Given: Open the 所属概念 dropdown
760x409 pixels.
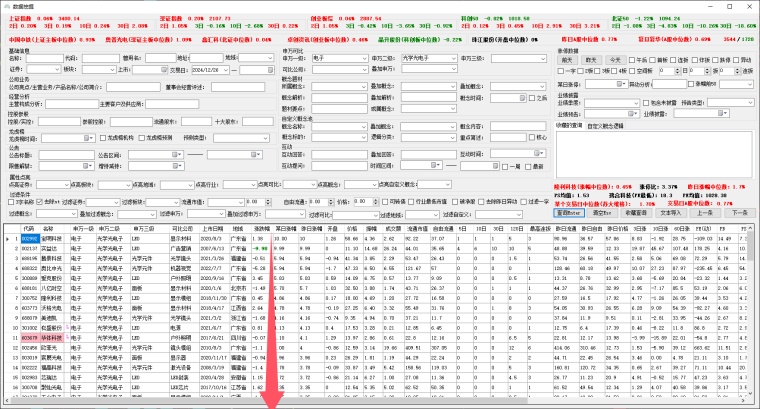Looking at the screenshot, I should 364,87.
